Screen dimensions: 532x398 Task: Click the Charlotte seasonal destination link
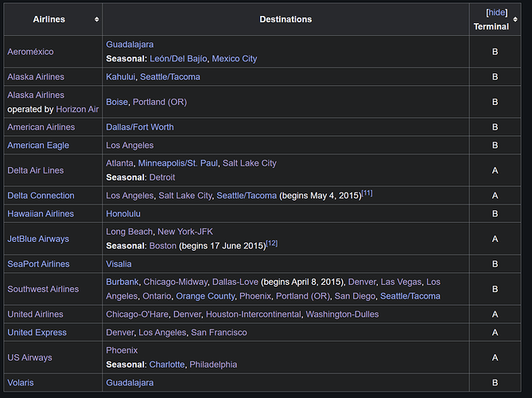(x=167, y=365)
